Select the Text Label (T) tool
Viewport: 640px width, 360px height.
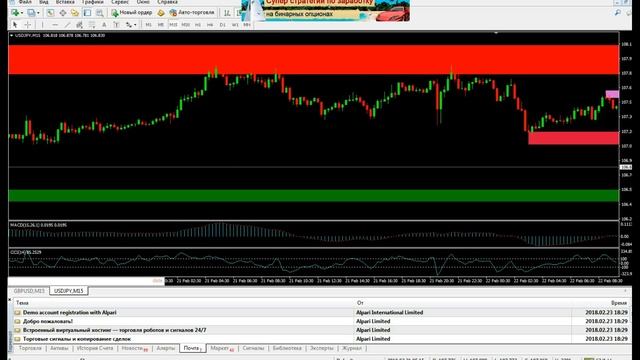(x=116, y=25)
